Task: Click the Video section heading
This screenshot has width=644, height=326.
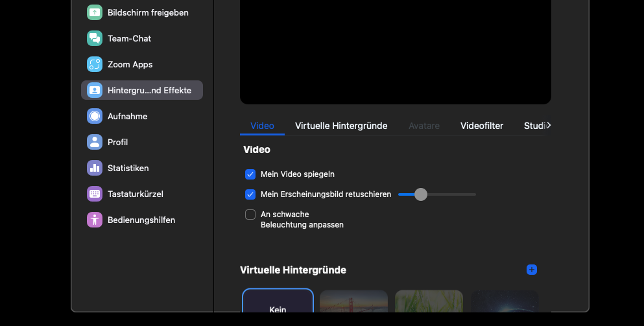Action: pyautogui.click(x=257, y=150)
